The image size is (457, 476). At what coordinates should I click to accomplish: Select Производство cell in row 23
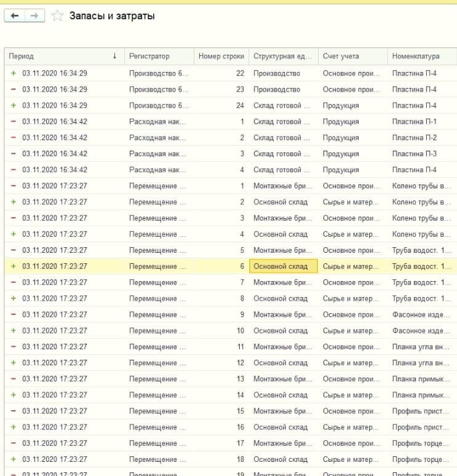tap(284, 89)
